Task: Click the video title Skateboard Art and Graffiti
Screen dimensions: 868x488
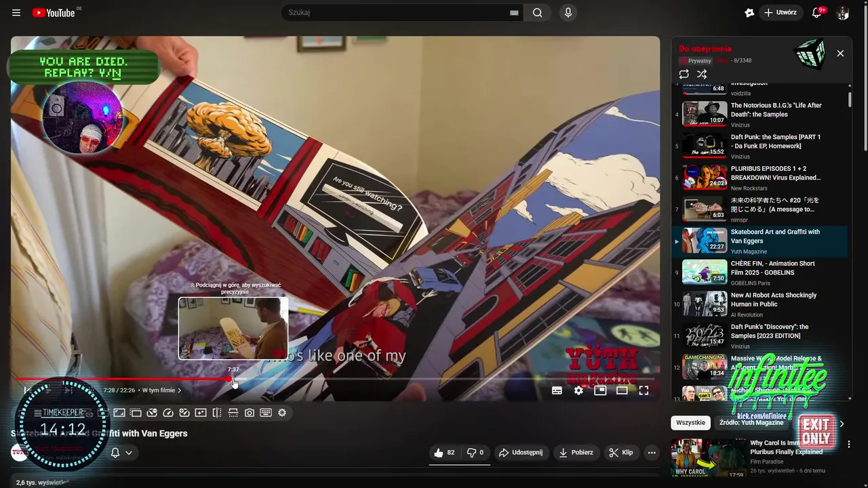Action: click(x=99, y=433)
